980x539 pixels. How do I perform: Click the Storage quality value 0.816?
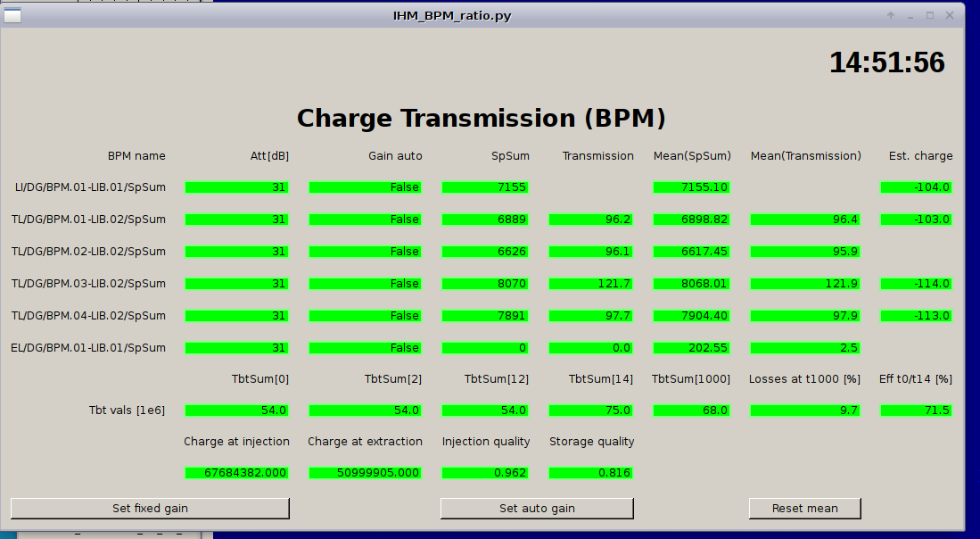(591, 473)
